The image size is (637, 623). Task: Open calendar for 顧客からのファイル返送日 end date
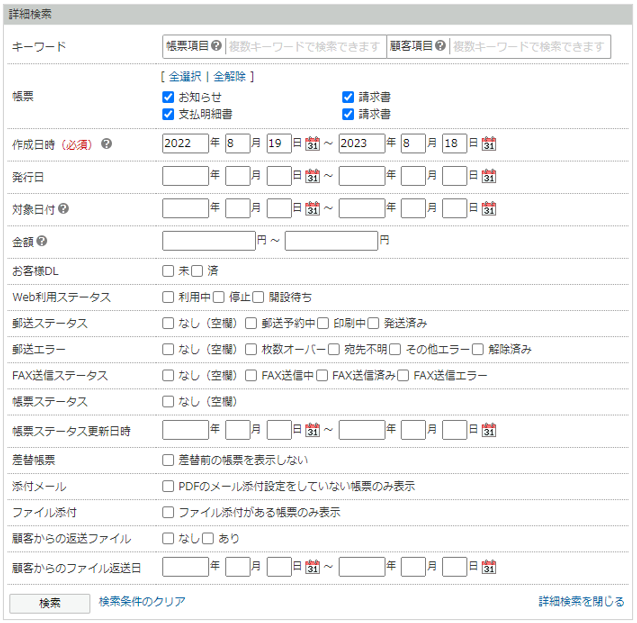[489, 567]
